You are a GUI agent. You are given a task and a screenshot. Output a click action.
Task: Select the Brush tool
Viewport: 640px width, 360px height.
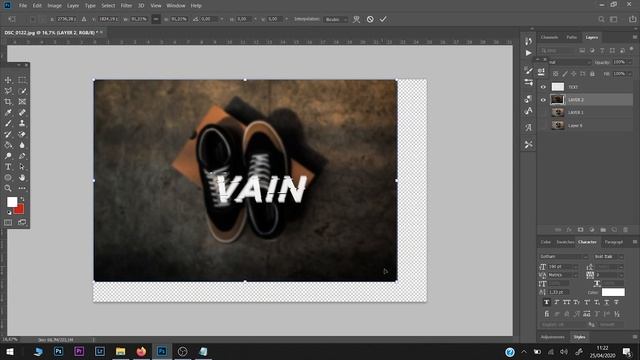(8, 123)
